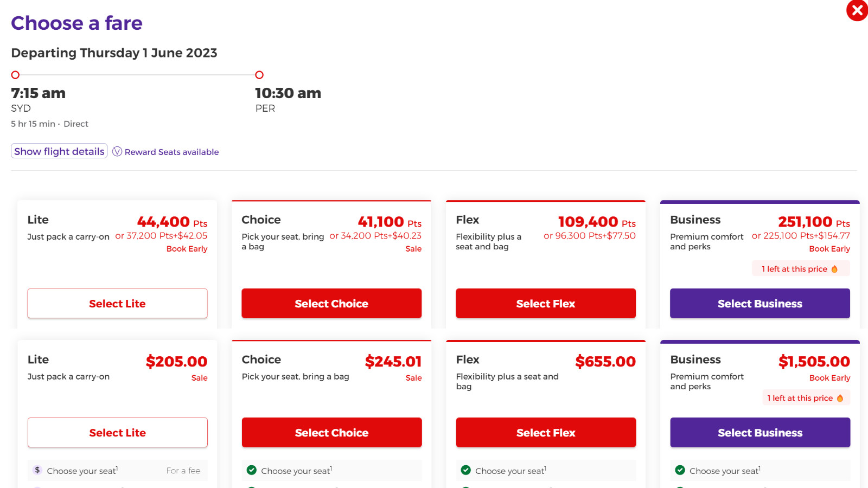Image resolution: width=868 pixels, height=488 pixels.
Task: Click the flame icon on cash Business fare
Action: tap(840, 398)
